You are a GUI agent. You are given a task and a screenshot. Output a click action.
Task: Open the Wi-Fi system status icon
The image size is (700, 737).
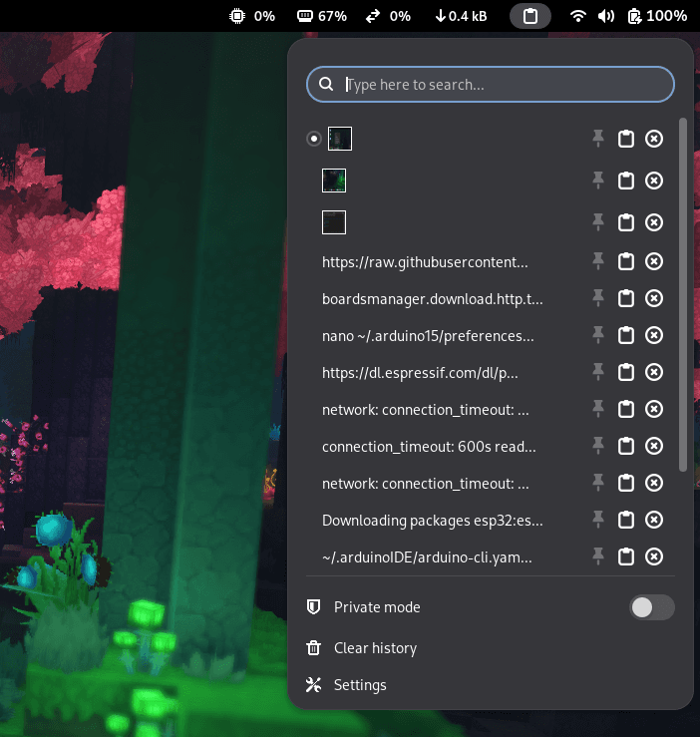(x=578, y=16)
